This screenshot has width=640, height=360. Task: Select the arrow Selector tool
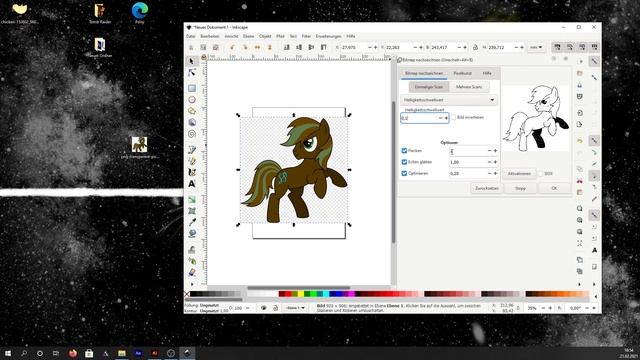tap(191, 61)
